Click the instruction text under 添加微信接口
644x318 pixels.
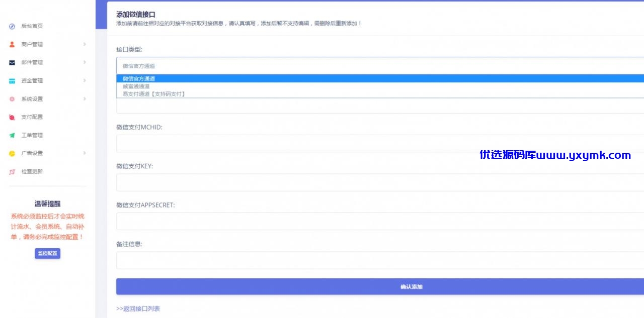[239, 24]
